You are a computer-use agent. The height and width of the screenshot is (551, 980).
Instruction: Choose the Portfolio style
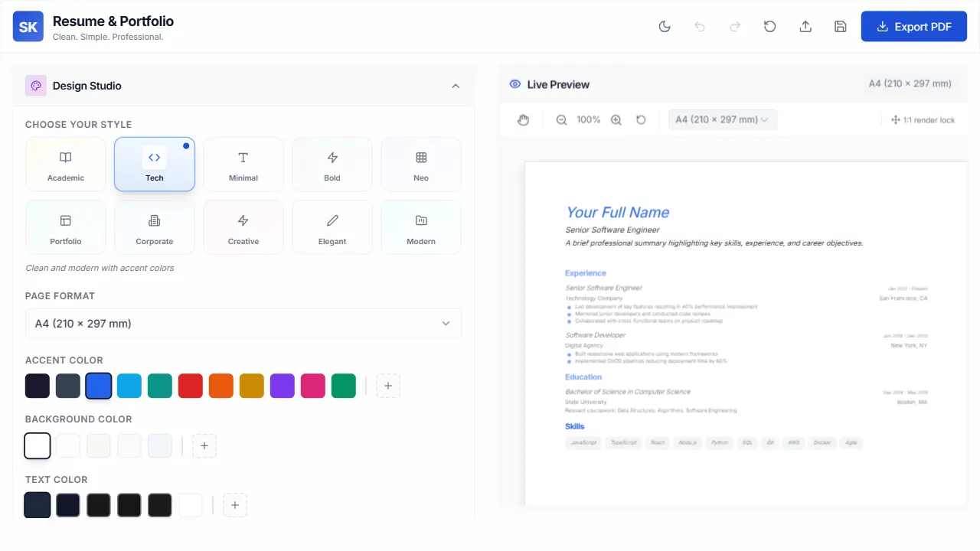tap(66, 227)
